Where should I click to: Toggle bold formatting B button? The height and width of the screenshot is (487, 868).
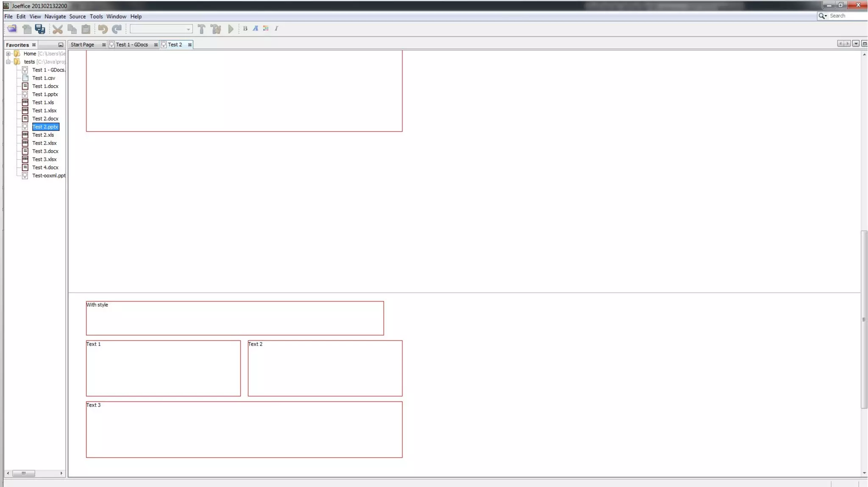pyautogui.click(x=245, y=28)
